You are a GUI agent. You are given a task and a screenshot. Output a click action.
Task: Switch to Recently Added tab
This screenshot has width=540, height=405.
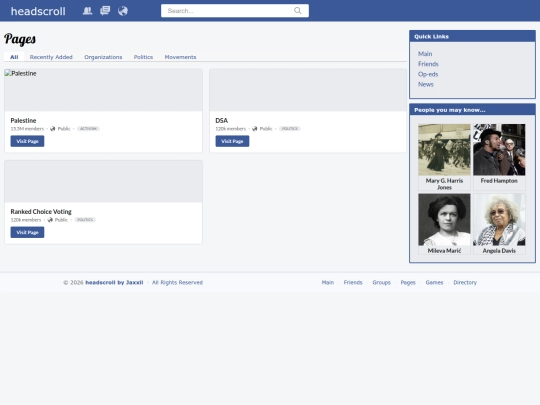51,57
